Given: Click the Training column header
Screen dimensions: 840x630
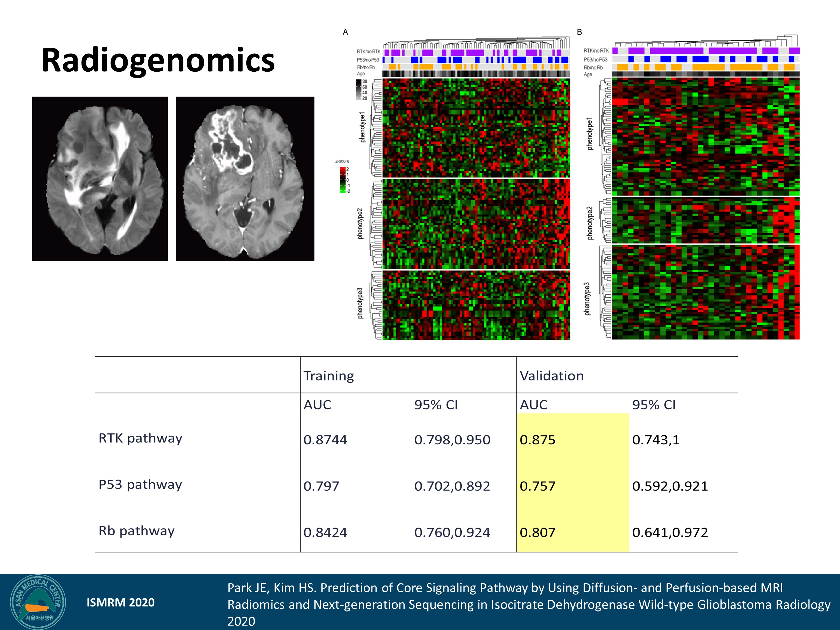Looking at the screenshot, I should [x=328, y=375].
